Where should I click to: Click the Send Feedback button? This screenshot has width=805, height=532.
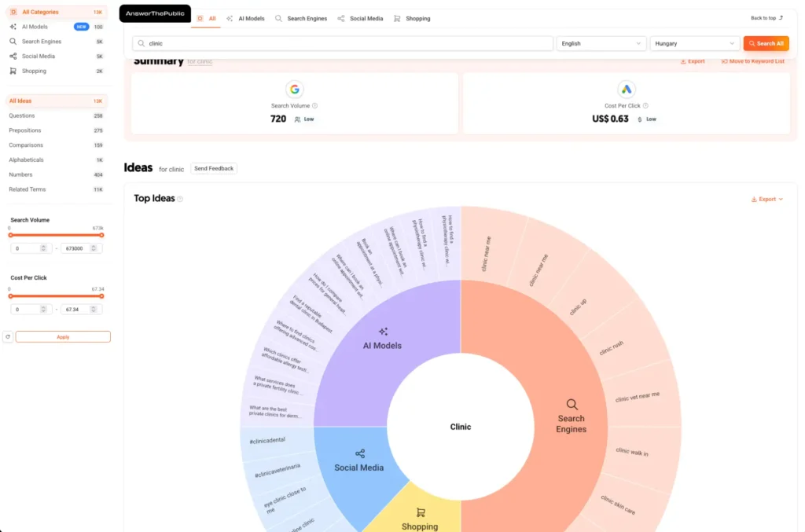[214, 168]
